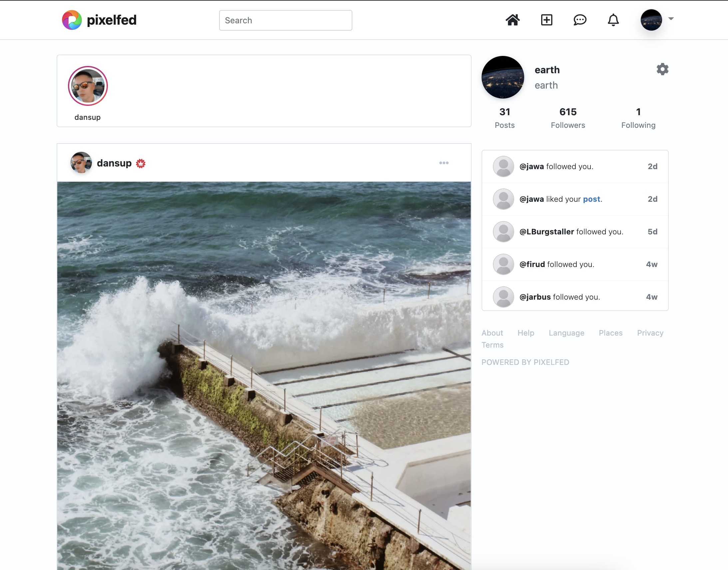This screenshot has height=570, width=728.
Task: Select the Search input field
Action: click(286, 20)
